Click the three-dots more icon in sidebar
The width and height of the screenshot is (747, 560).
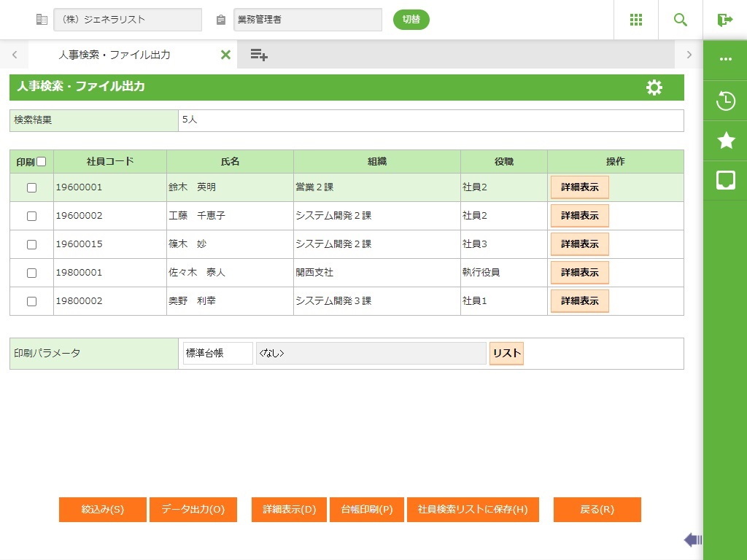click(x=726, y=60)
